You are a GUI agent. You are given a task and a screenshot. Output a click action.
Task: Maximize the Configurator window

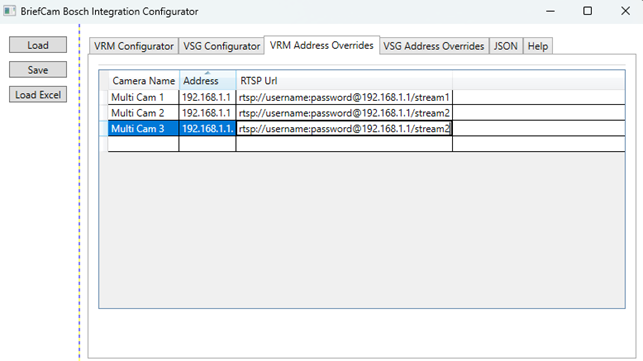(x=587, y=11)
